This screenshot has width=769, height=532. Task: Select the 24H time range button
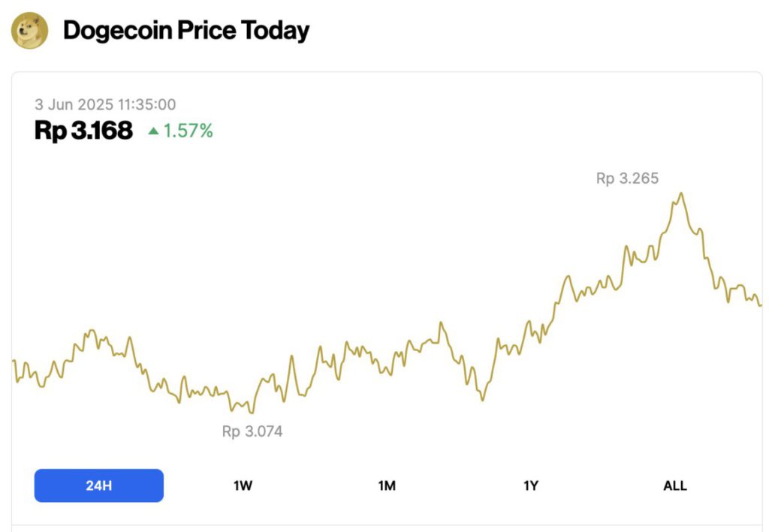pyautogui.click(x=98, y=485)
